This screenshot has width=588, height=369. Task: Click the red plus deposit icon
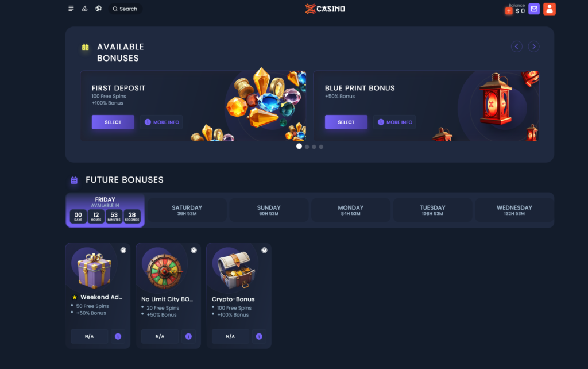[x=509, y=11]
